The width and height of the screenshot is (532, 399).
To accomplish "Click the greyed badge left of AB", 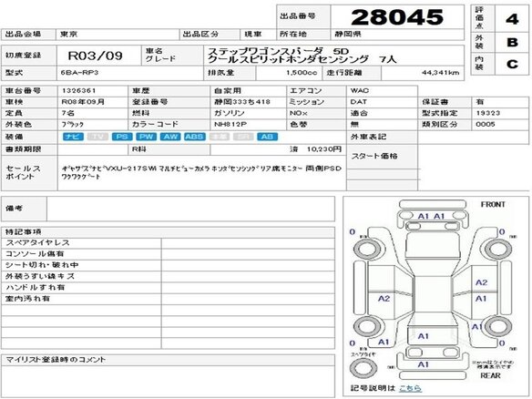I will tap(243, 137).
